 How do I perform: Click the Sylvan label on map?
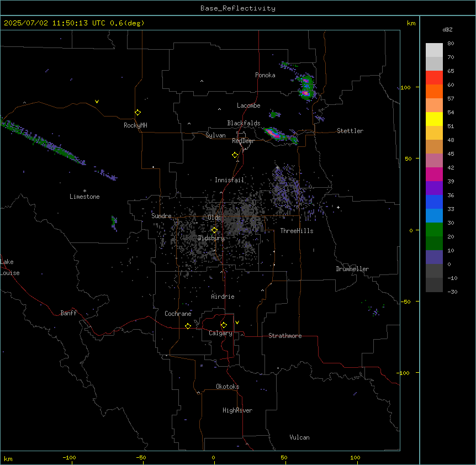pyautogui.click(x=215, y=135)
